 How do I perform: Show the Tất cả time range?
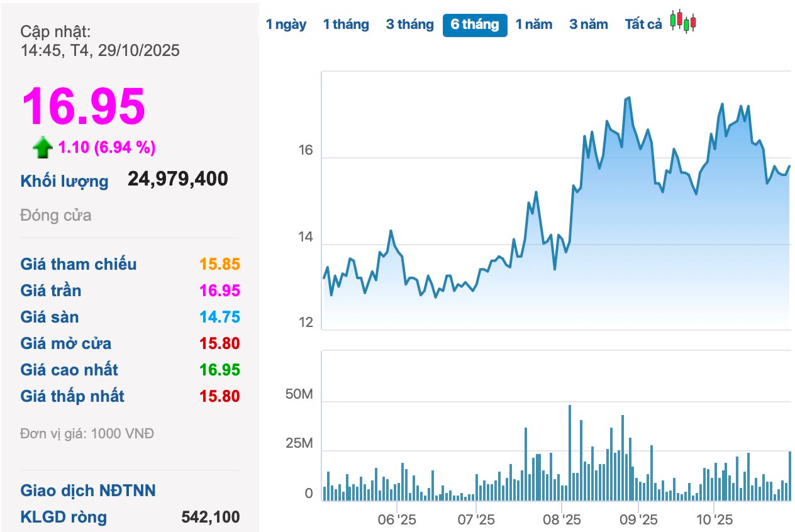coord(643,25)
